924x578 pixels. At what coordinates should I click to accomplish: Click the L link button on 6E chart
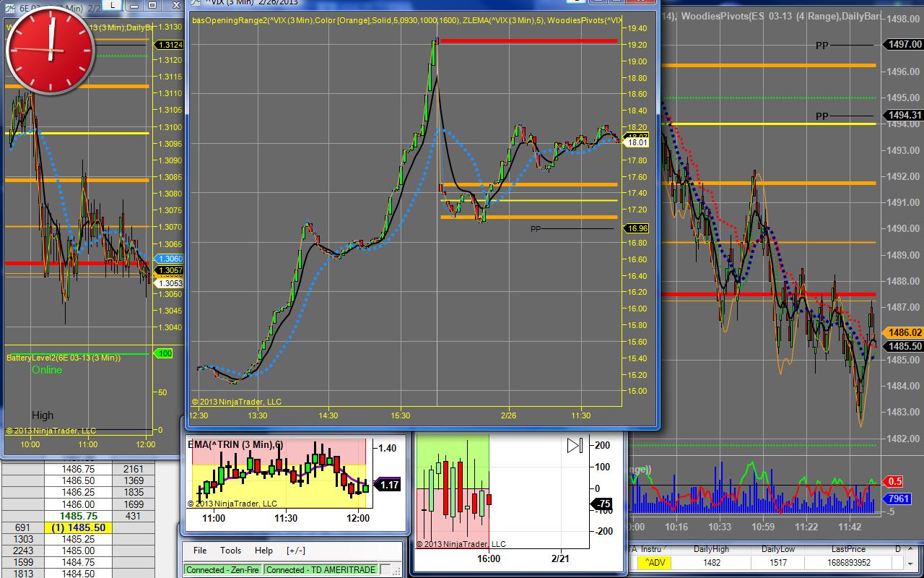click(x=112, y=4)
